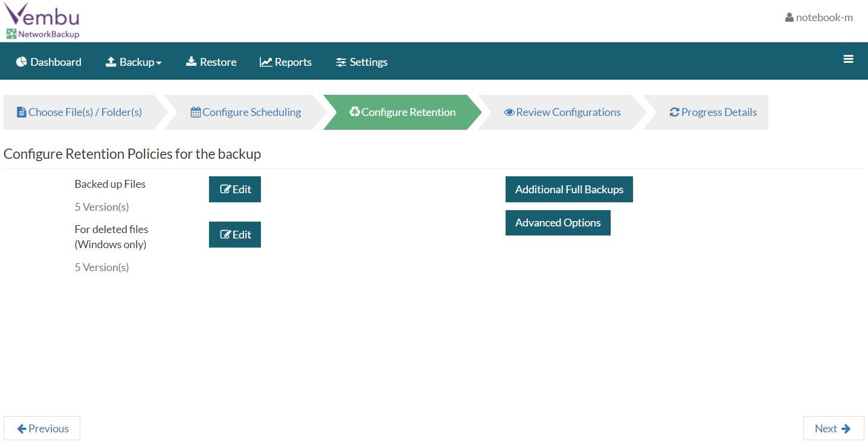This screenshot has height=442, width=868.
Task: Click the notebook-m user icon
Action: 789,17
